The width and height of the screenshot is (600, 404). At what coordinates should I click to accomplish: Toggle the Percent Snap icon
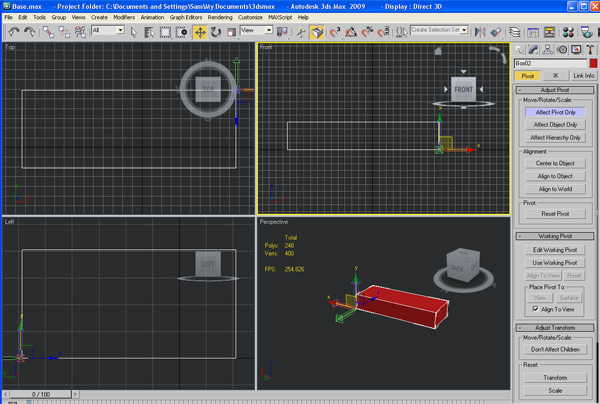(x=367, y=32)
